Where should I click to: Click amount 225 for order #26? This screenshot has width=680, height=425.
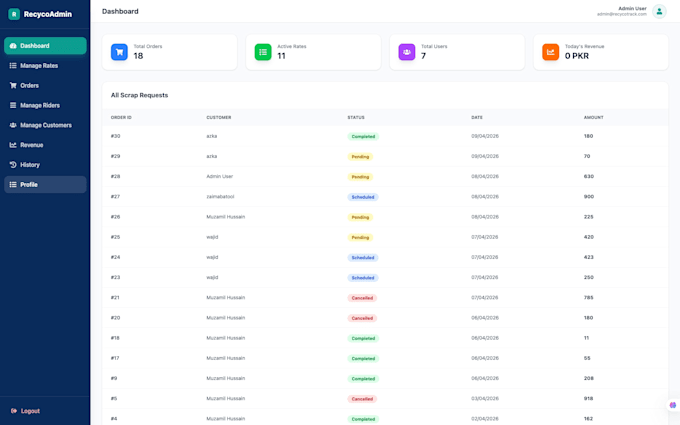(x=588, y=217)
